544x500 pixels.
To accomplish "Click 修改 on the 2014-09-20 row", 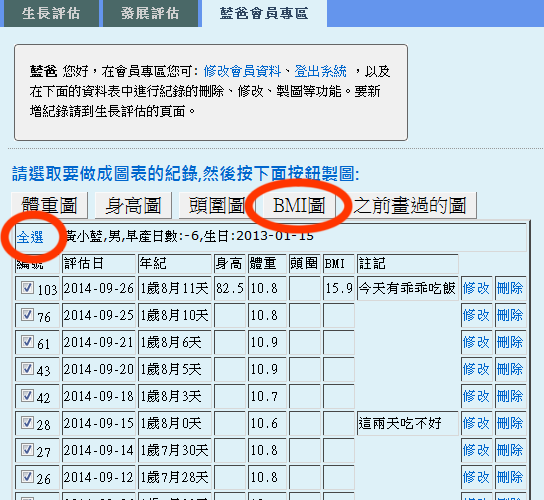I will pos(476,369).
